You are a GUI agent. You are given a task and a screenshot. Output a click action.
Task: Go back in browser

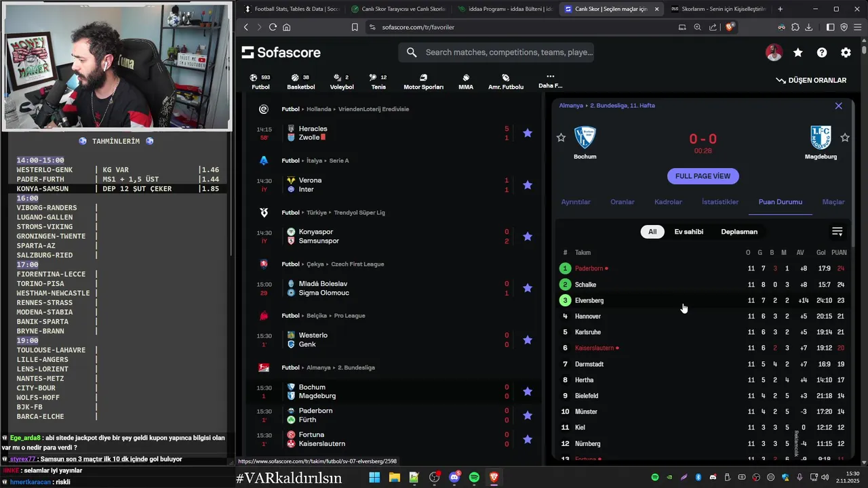[x=246, y=27]
